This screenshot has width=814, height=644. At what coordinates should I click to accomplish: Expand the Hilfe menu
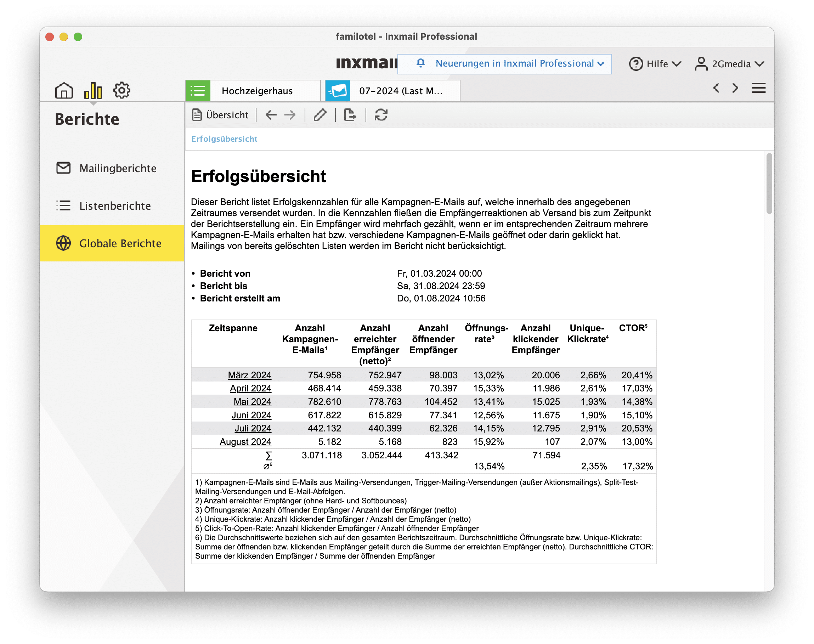point(656,63)
